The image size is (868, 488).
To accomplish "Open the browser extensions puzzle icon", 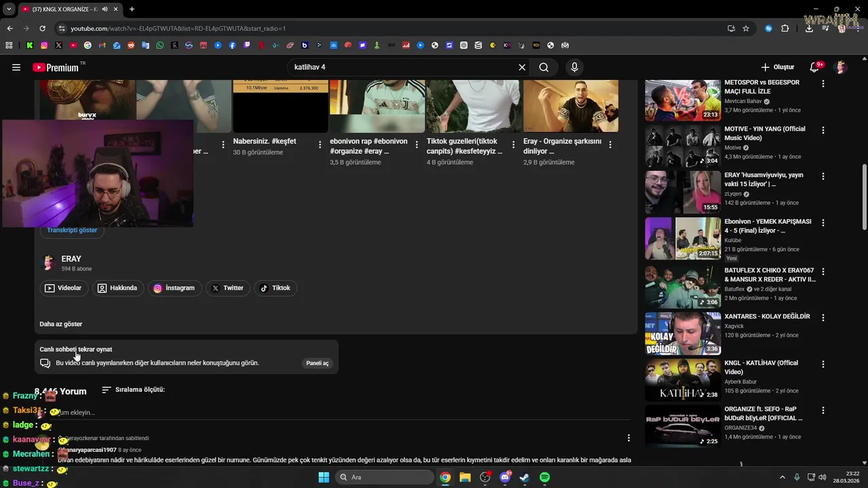I will pos(785,28).
